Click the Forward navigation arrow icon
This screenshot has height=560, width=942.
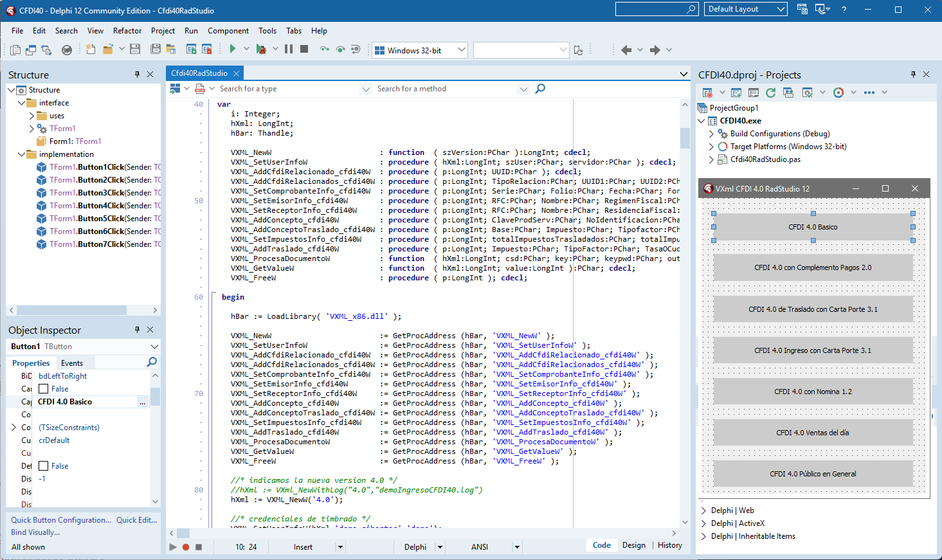tap(655, 50)
